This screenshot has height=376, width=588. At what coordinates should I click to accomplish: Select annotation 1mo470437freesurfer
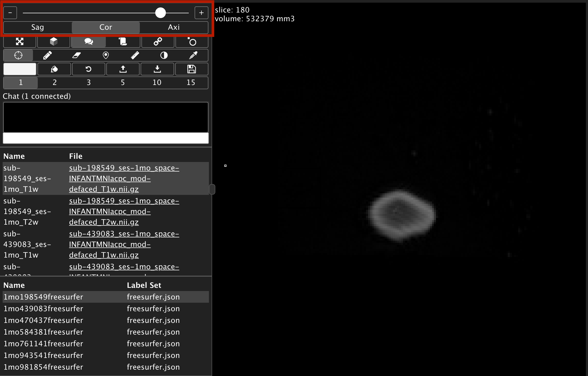(x=43, y=320)
